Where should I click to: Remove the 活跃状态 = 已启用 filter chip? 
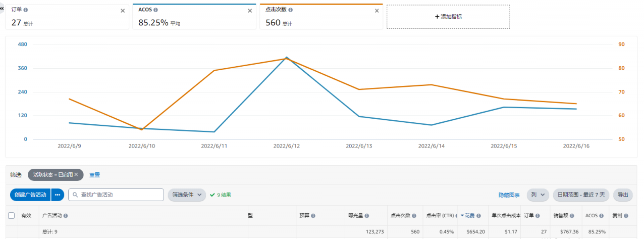[x=76, y=174]
